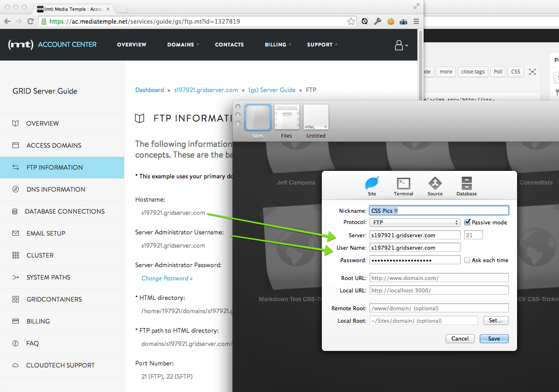Click the browser forward arrow
Screen dimensions: 559x392
pos(19,21)
